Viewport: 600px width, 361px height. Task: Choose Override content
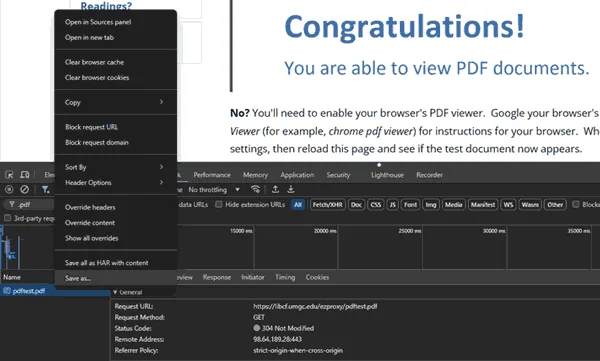point(116,223)
